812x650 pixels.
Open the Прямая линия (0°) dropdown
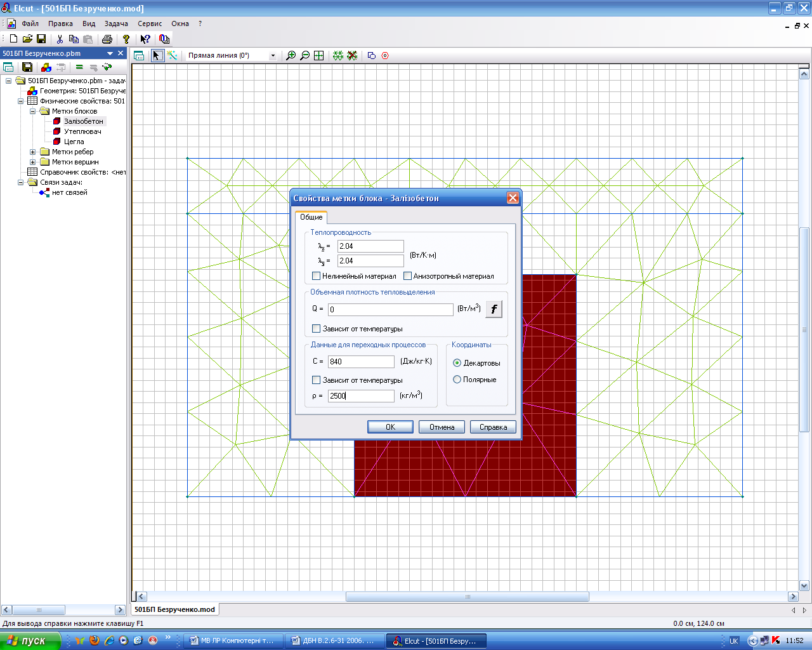click(x=273, y=56)
